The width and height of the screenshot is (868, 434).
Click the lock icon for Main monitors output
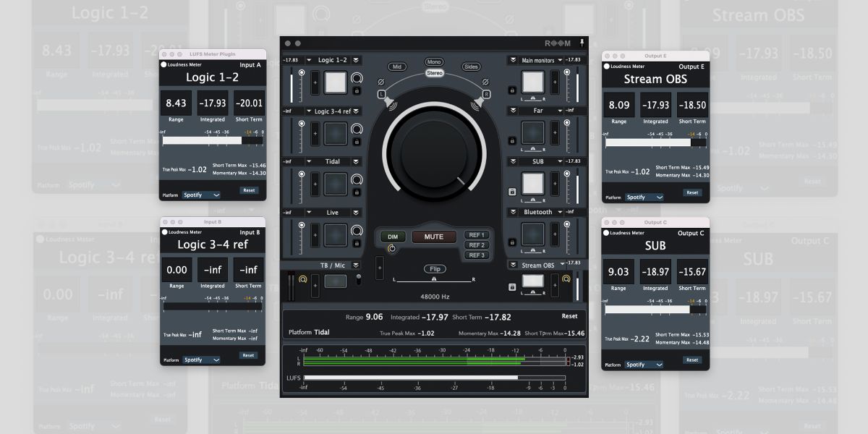[x=512, y=90]
